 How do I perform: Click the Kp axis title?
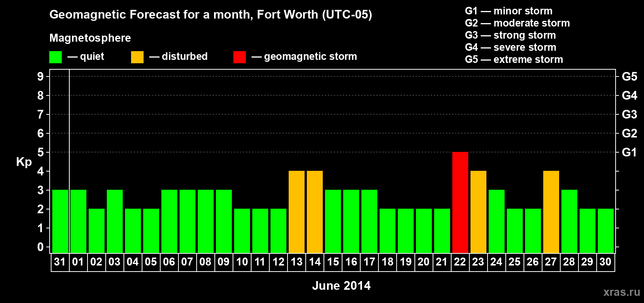coord(24,162)
